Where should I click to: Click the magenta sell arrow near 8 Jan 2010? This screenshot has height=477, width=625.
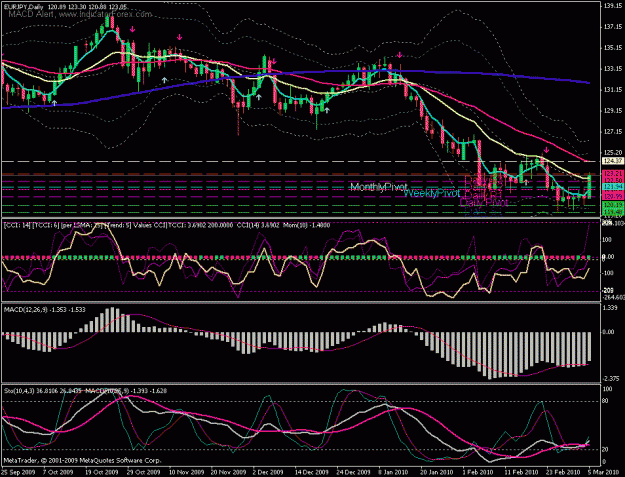click(x=399, y=55)
